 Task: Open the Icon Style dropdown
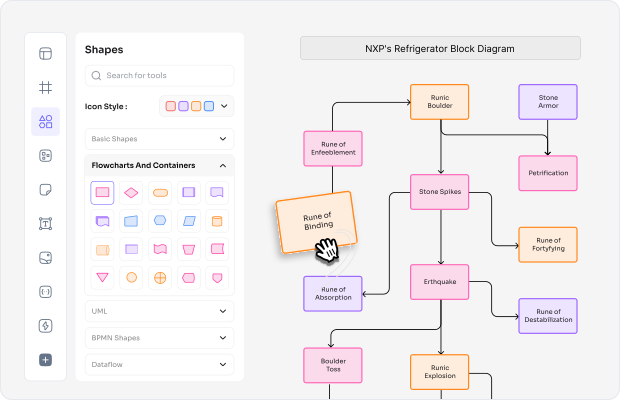[x=197, y=106]
